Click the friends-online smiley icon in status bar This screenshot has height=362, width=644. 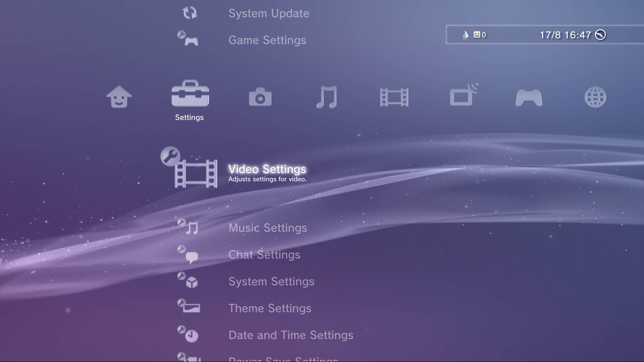tap(477, 35)
